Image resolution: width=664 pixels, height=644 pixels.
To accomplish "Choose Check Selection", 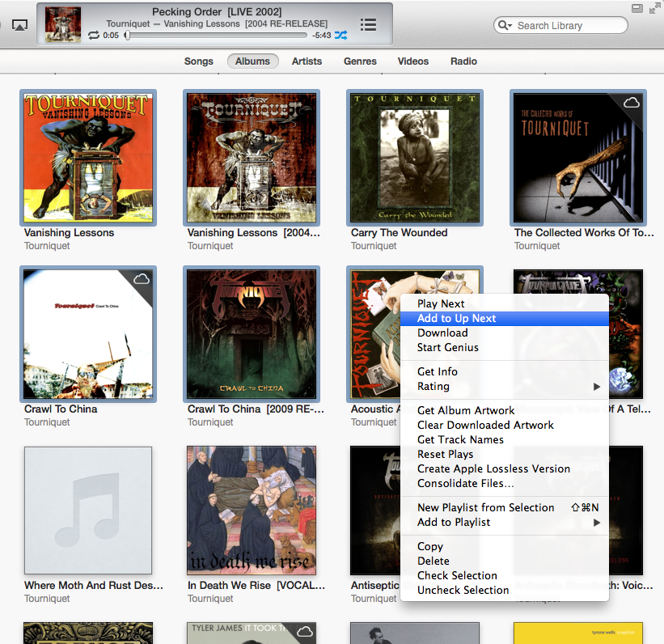I will click(505, 575).
